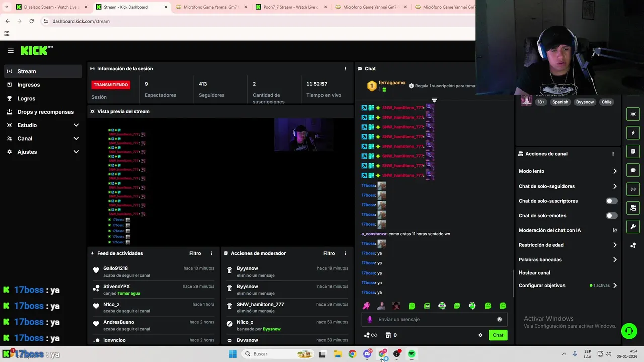Viewport: 644px width, 362px height.
Task: Click the Enviar un mensaje input field
Action: pos(434,319)
